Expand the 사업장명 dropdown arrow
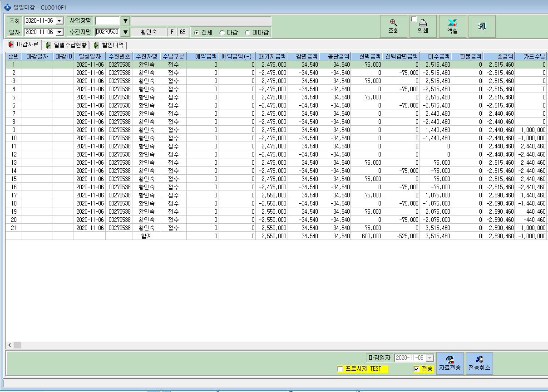 tap(126, 21)
